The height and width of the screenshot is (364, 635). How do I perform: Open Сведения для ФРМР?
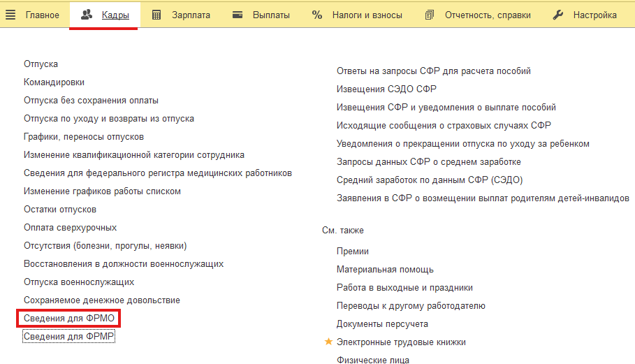68,337
